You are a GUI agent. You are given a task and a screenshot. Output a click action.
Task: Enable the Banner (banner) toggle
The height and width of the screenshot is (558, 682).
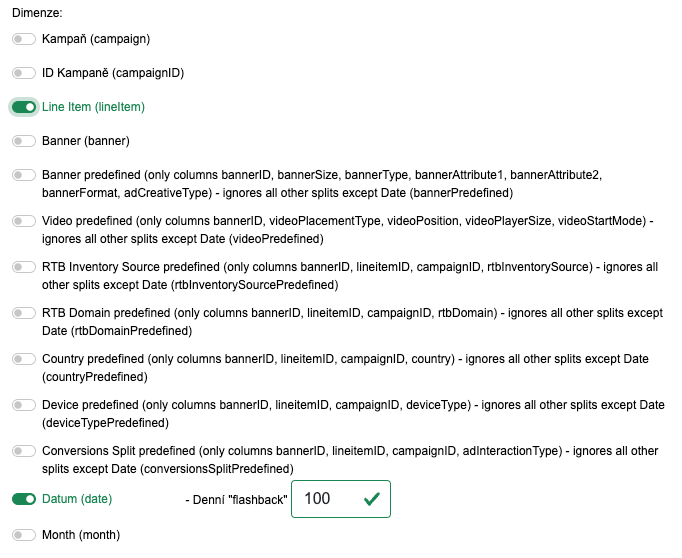[24, 141]
